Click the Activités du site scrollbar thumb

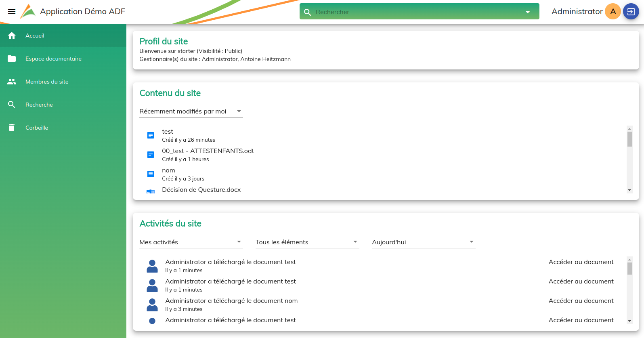coord(629,269)
